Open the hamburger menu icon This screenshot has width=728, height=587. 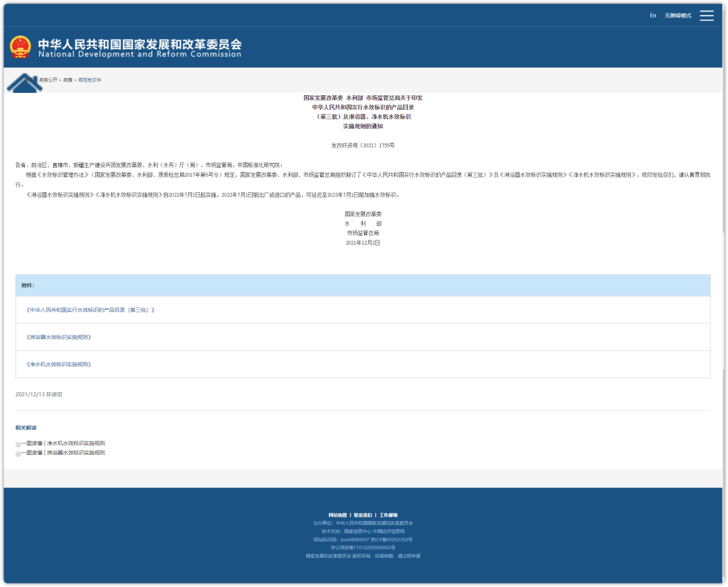(706, 16)
